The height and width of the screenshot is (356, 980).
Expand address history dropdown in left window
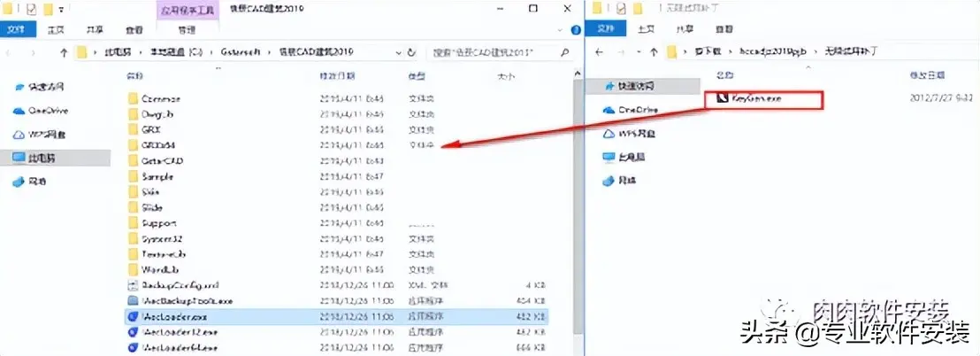point(397,52)
